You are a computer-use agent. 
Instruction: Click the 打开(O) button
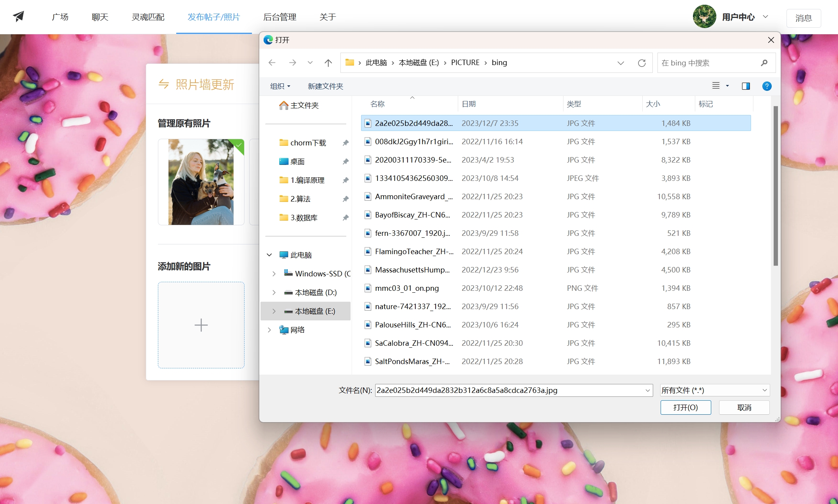point(685,407)
